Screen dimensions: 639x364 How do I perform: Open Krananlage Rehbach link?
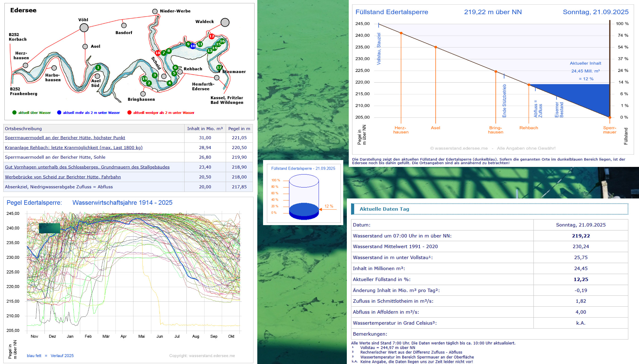click(74, 147)
